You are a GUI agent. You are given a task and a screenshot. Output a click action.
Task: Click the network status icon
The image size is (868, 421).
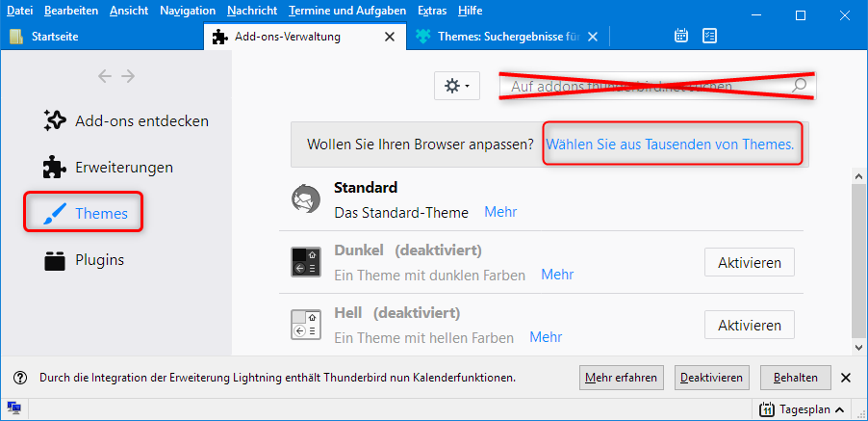click(x=15, y=409)
